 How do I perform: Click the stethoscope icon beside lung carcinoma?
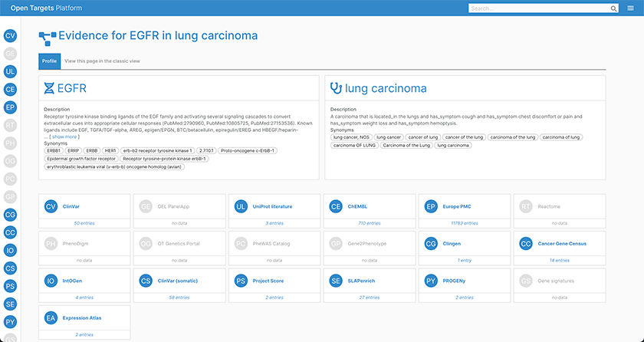336,88
